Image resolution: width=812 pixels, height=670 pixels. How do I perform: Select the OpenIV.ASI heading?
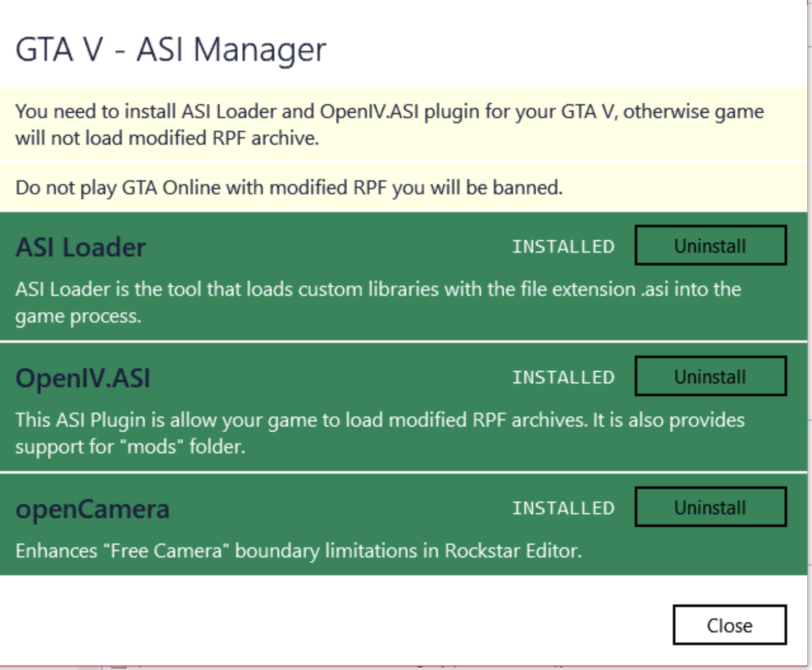pyautogui.click(x=83, y=378)
